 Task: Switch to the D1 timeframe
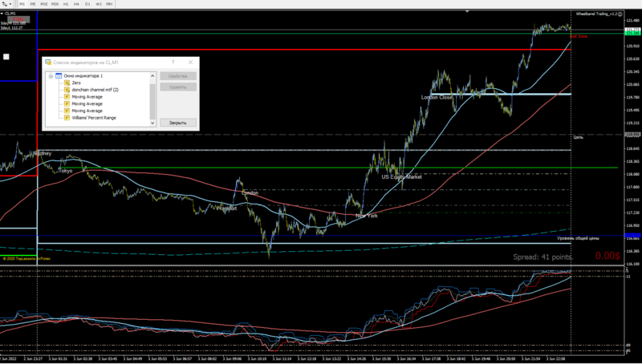87,4
